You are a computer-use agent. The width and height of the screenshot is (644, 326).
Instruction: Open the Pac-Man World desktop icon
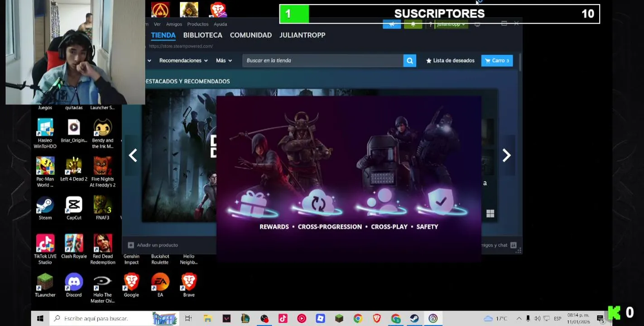45,172
